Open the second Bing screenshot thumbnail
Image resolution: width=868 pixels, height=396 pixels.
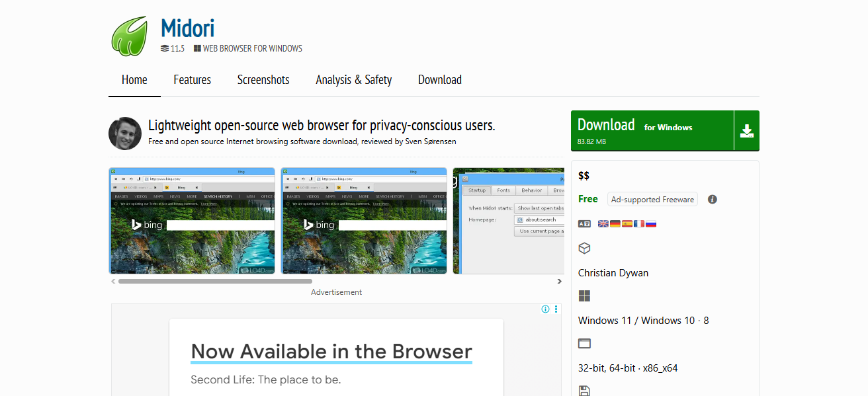364,221
